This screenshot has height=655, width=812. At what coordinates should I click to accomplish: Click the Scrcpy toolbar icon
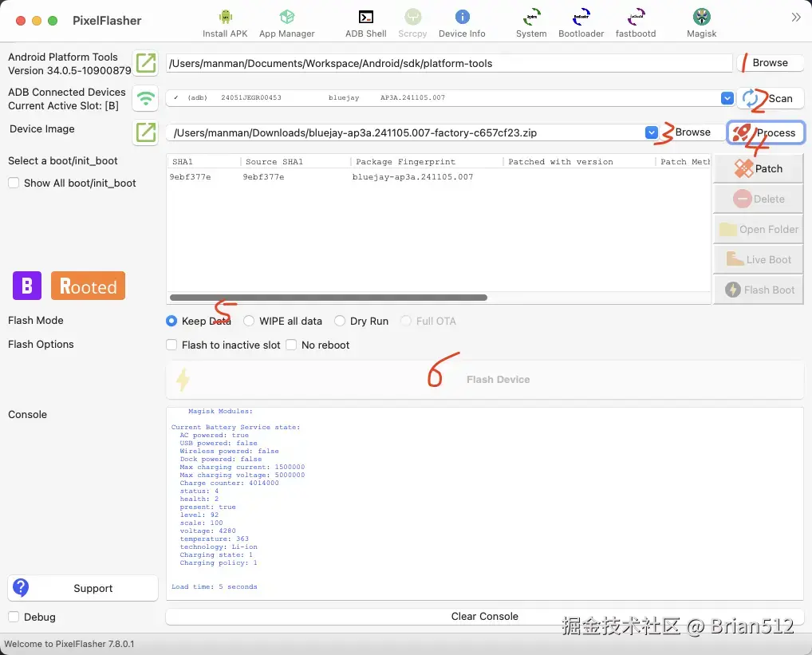pyautogui.click(x=412, y=24)
